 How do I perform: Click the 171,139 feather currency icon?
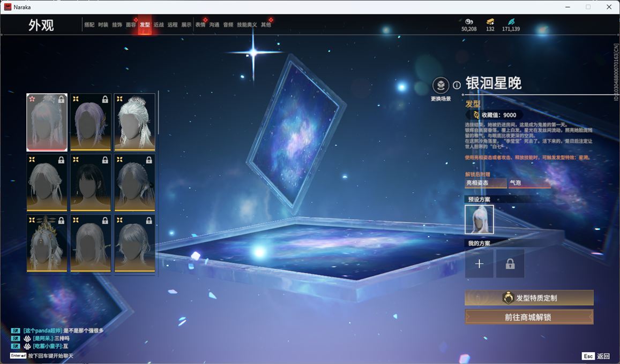pyautogui.click(x=511, y=21)
